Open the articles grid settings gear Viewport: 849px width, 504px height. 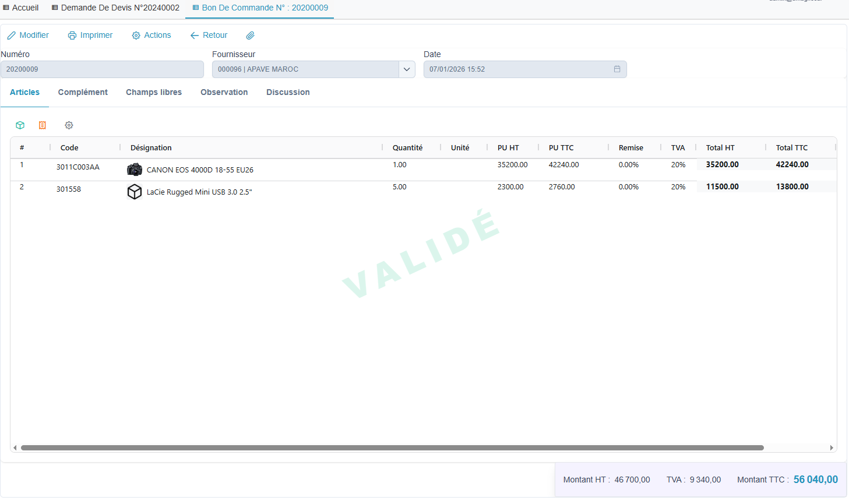pyautogui.click(x=69, y=125)
